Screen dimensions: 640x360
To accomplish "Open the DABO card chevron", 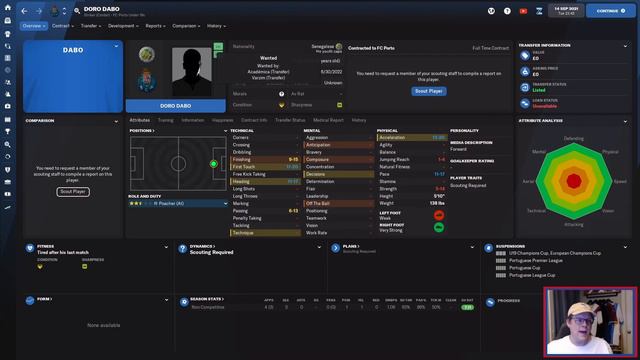I will point(116,47).
